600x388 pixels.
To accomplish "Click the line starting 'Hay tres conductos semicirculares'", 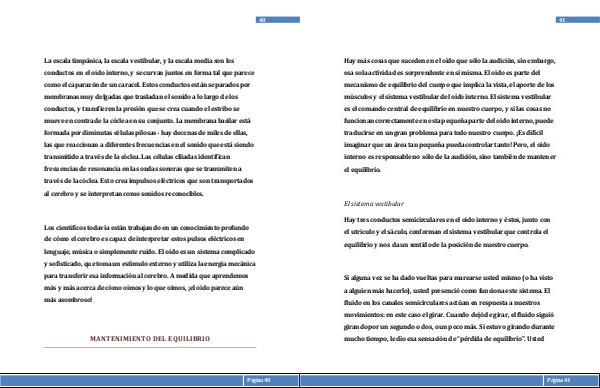I will 447,220.
